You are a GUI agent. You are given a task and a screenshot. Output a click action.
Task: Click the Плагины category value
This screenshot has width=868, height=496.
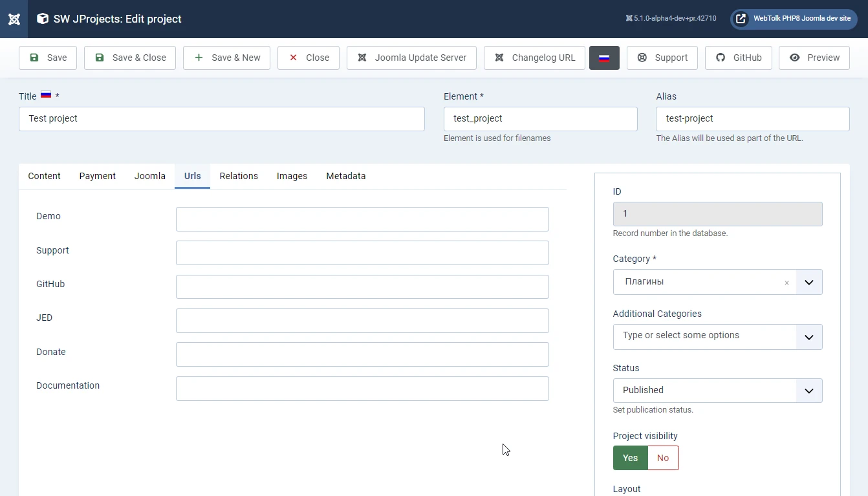(645, 282)
